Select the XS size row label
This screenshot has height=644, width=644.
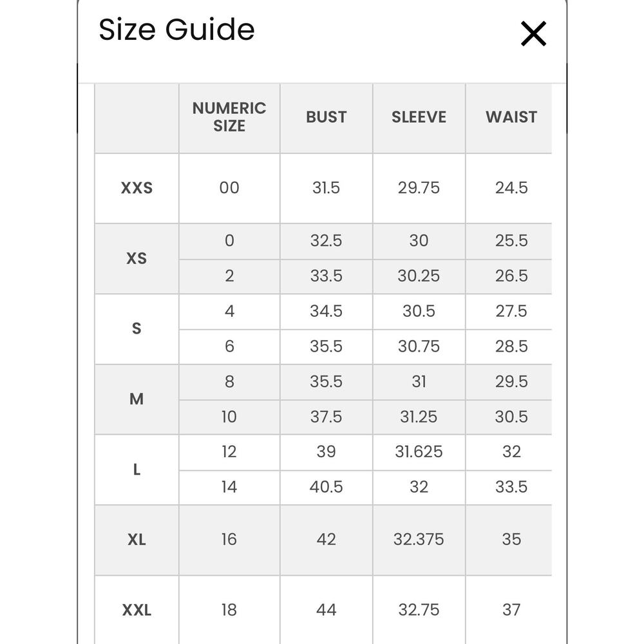(137, 259)
